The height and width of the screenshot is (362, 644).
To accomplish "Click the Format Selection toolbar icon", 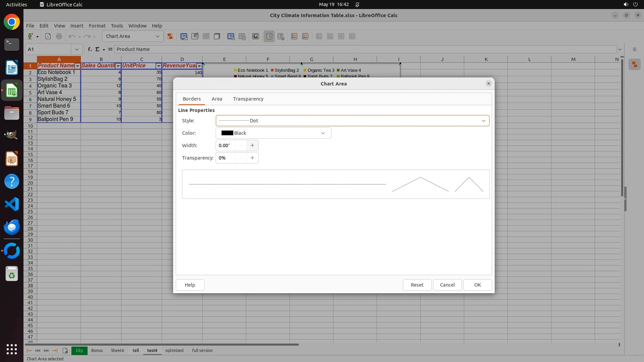I will pos(170,36).
